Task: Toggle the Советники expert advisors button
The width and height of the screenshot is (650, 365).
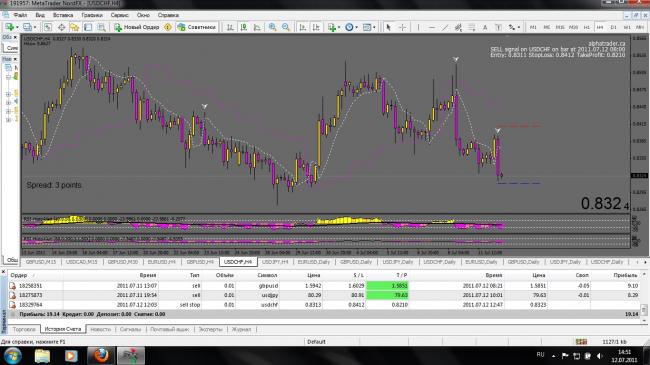Action: point(196,27)
